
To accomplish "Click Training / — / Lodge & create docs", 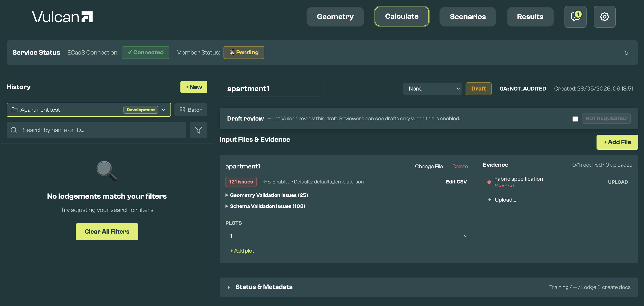I will (589, 287).
